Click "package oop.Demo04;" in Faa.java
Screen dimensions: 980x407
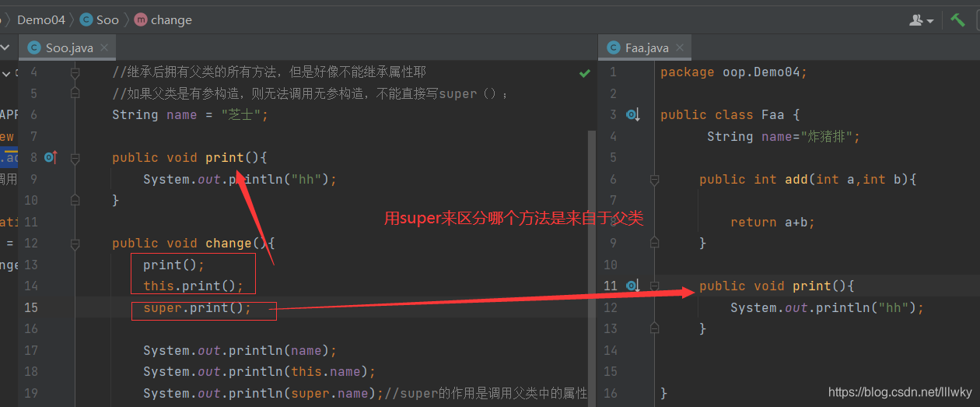click(x=734, y=72)
